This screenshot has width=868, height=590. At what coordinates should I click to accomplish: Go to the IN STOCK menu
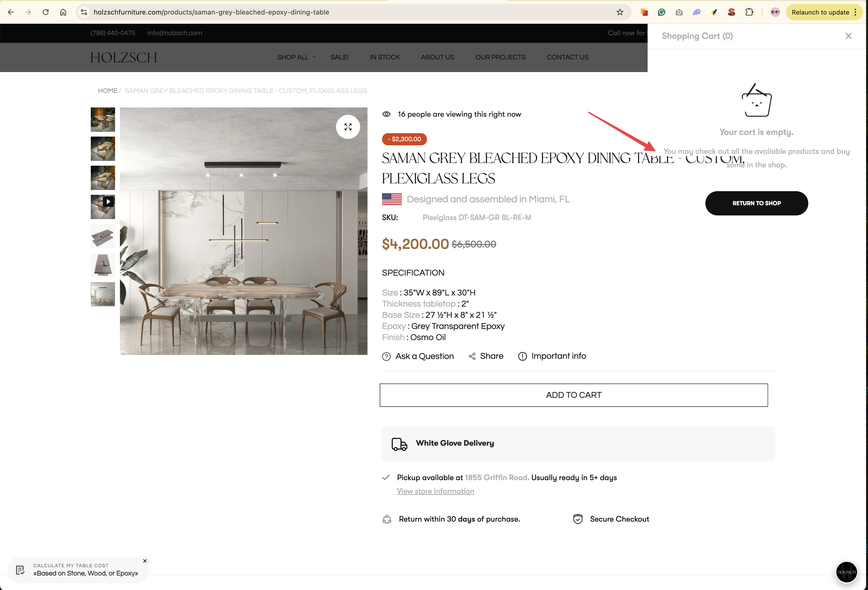(384, 57)
